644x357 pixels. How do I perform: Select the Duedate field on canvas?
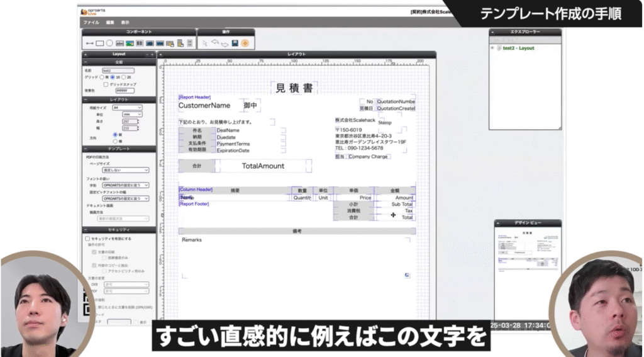point(226,137)
